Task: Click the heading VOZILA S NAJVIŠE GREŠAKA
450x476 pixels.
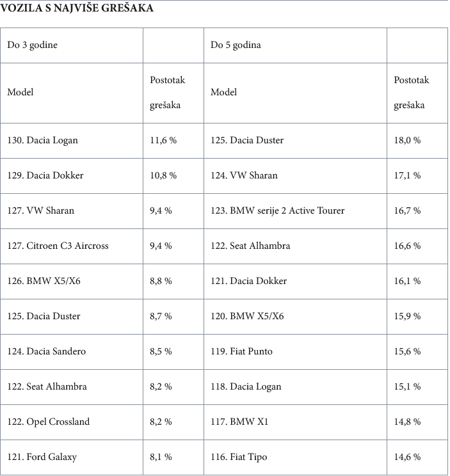Action: [77, 9]
